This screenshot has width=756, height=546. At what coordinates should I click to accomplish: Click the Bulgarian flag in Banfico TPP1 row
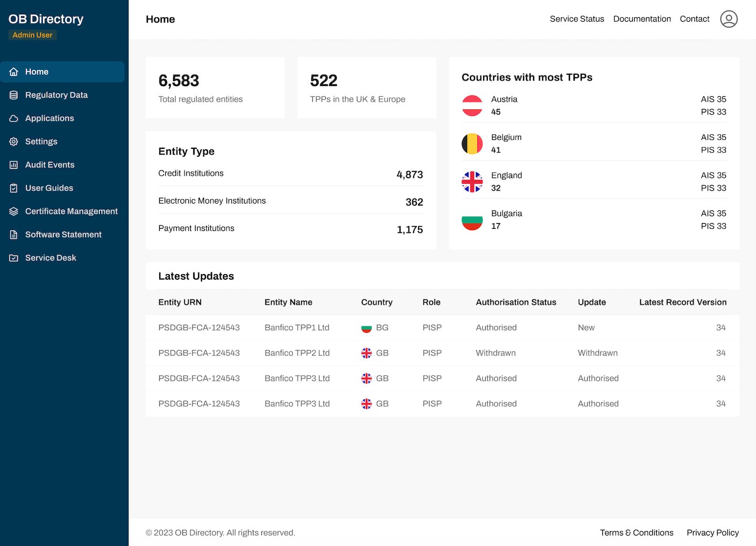click(x=366, y=328)
